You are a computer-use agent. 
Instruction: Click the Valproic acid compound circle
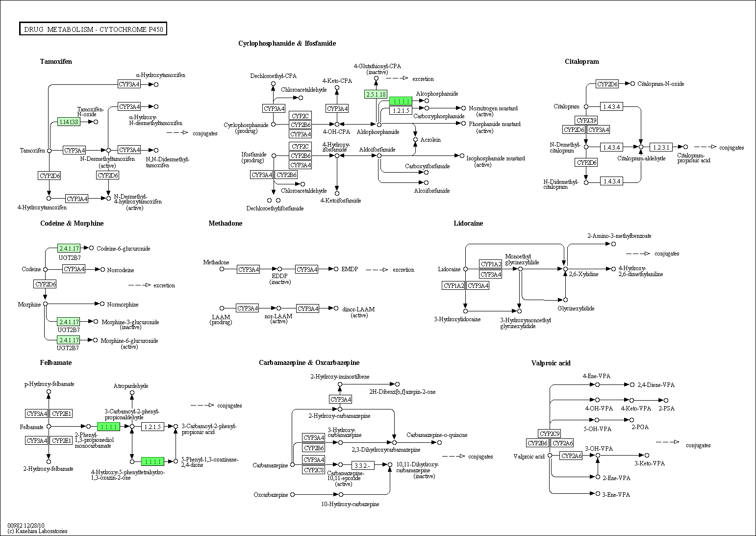(x=550, y=456)
